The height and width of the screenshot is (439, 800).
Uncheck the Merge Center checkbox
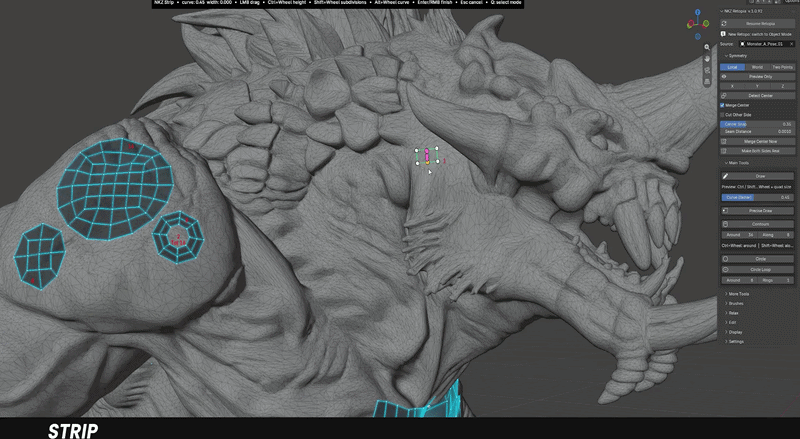(722, 105)
